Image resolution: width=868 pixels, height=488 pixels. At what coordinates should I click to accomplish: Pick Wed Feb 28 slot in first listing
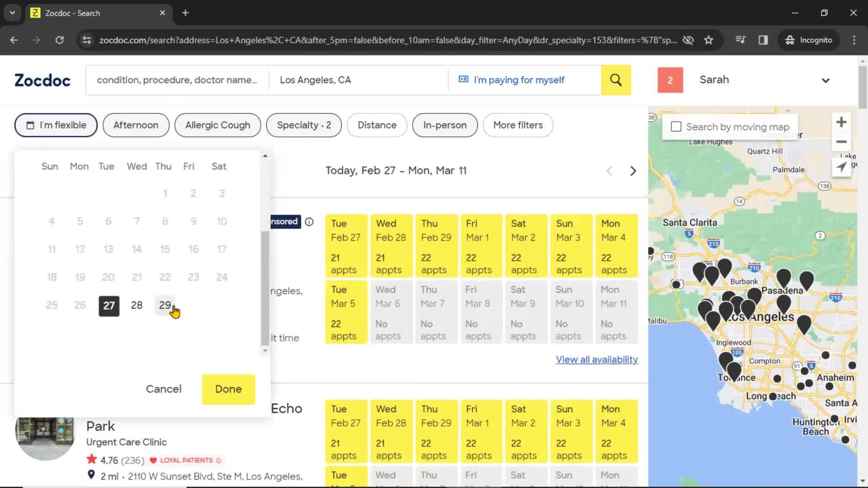(x=391, y=246)
